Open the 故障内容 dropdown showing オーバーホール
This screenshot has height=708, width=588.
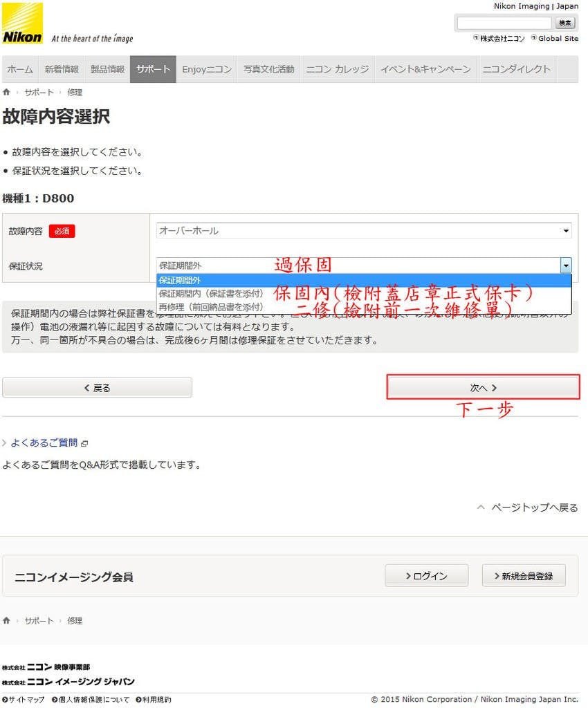point(364,230)
